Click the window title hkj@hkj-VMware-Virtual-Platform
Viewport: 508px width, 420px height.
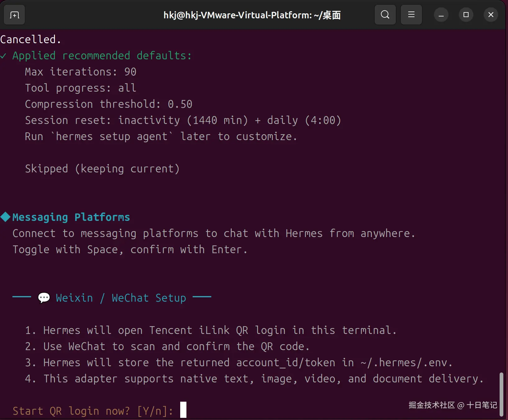click(252, 15)
